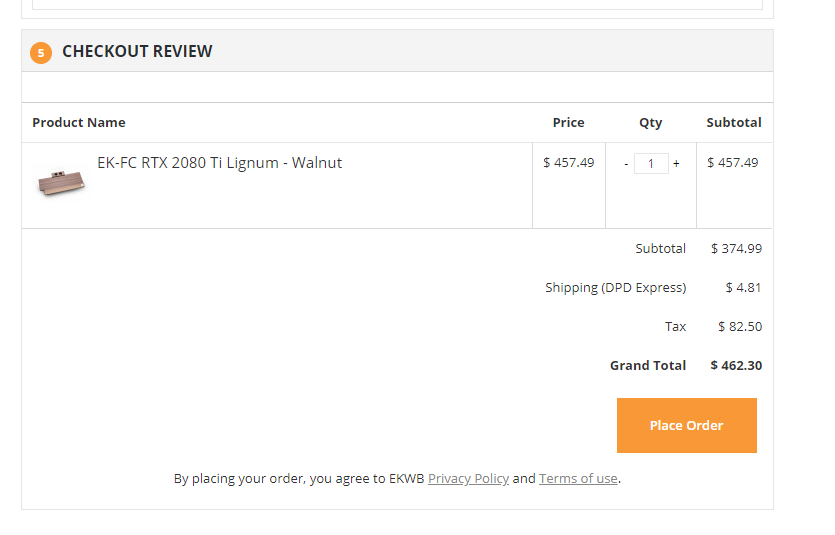Select the item amount in the Subtotal column
Screen dimensions: 835x535
pyautogui.click(x=732, y=162)
